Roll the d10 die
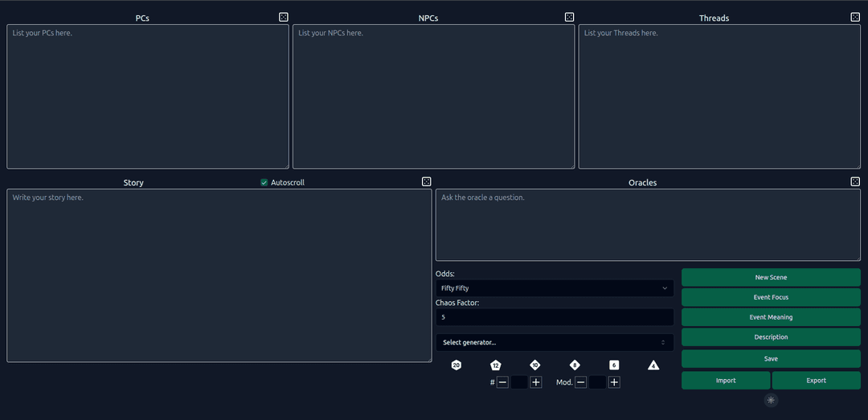 coord(535,365)
